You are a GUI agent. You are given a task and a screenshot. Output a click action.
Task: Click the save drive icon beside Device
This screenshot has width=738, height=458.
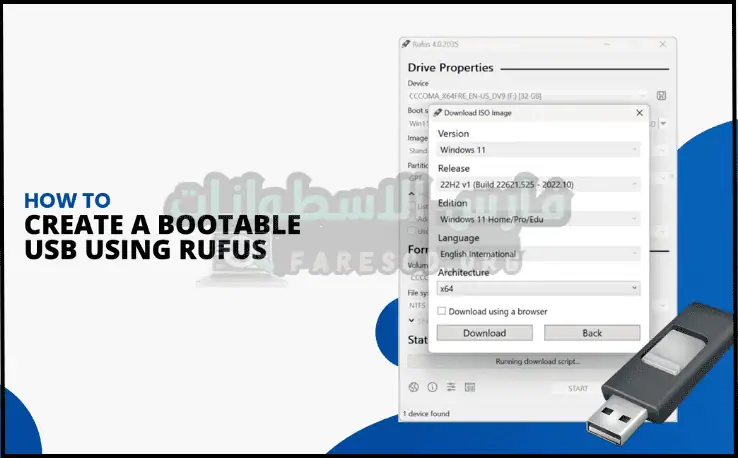click(x=661, y=95)
